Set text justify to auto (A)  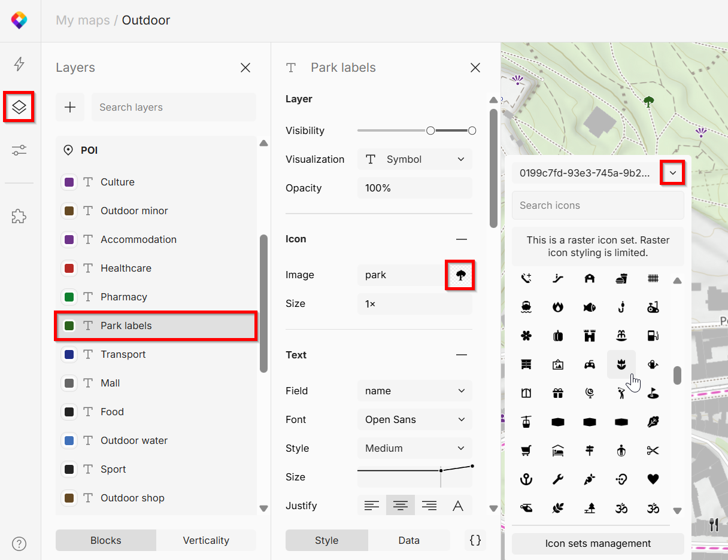click(458, 506)
